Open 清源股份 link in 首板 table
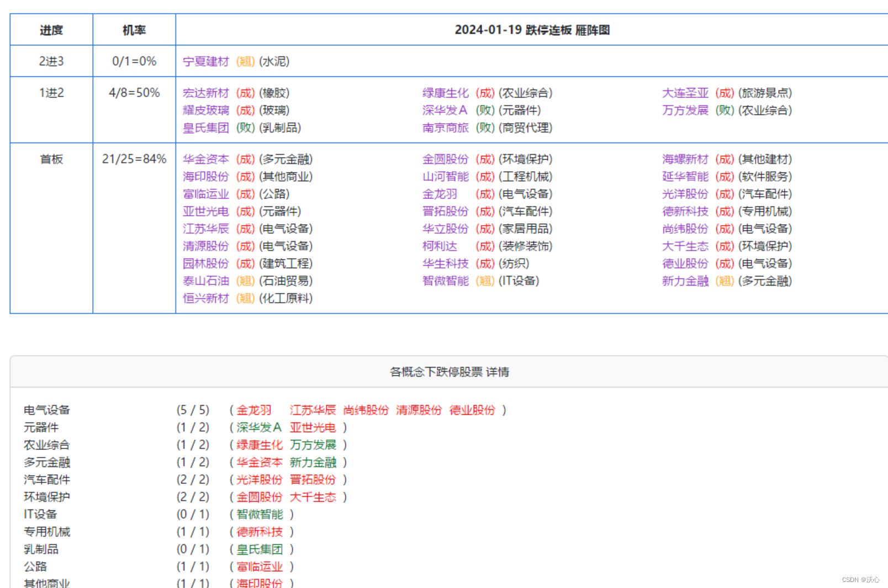Image resolution: width=888 pixels, height=588 pixels. coord(205,246)
